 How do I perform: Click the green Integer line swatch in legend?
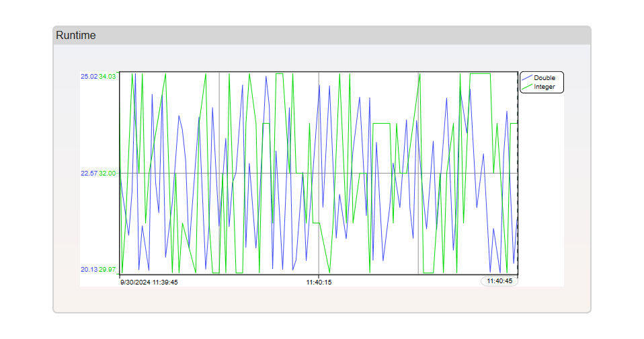[527, 87]
